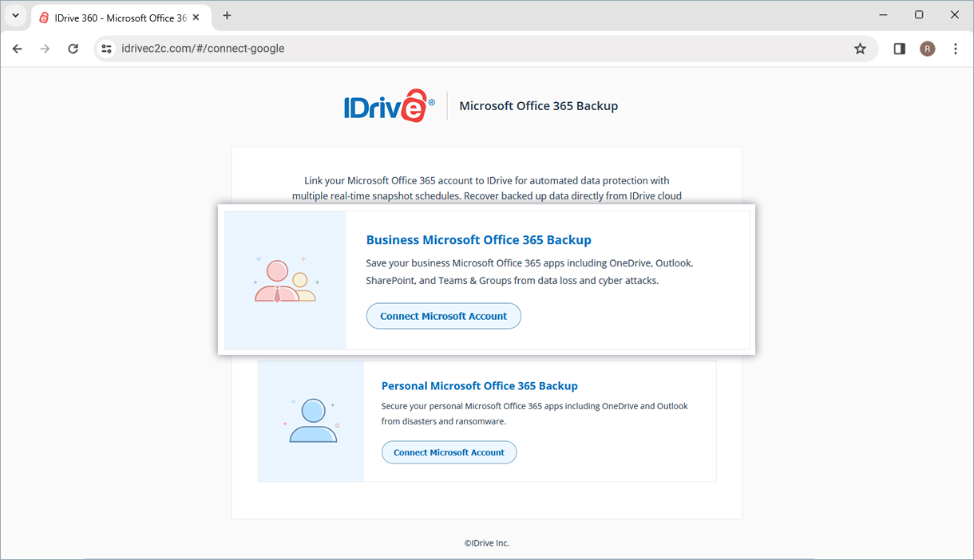The height and width of the screenshot is (560, 974).
Task: Go forward to next page
Action: pos(45,49)
